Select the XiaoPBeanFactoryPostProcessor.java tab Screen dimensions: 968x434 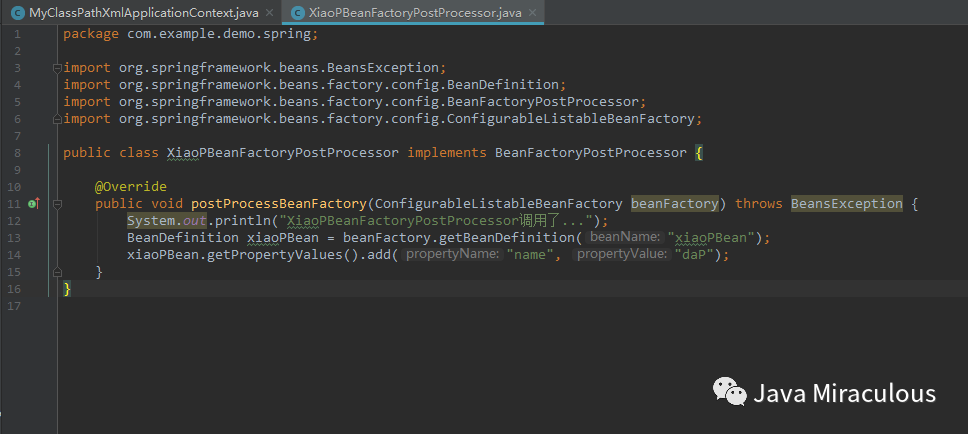(412, 12)
